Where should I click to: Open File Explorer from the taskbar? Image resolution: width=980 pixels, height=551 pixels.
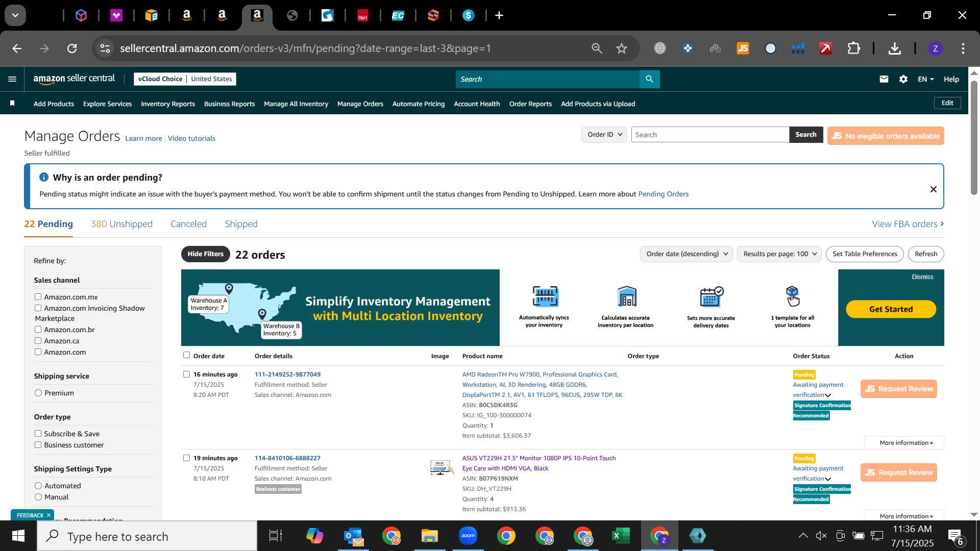[429, 536]
